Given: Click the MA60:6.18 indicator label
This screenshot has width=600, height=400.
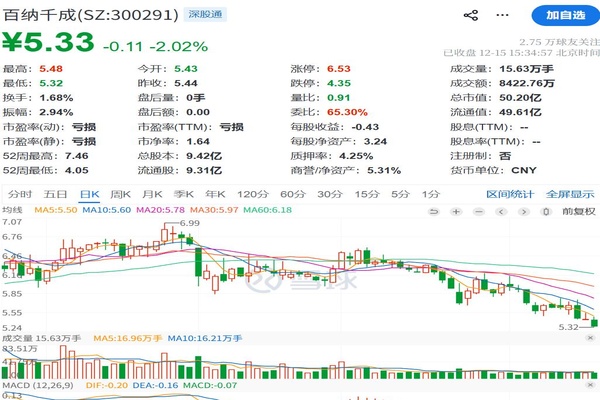Looking at the screenshot, I should [x=268, y=210].
